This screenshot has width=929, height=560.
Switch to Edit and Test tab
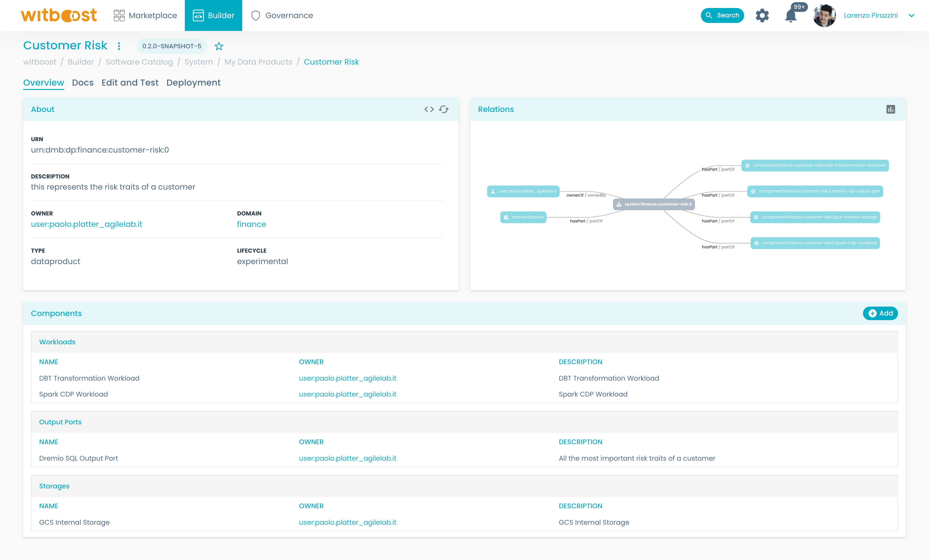pyautogui.click(x=130, y=82)
